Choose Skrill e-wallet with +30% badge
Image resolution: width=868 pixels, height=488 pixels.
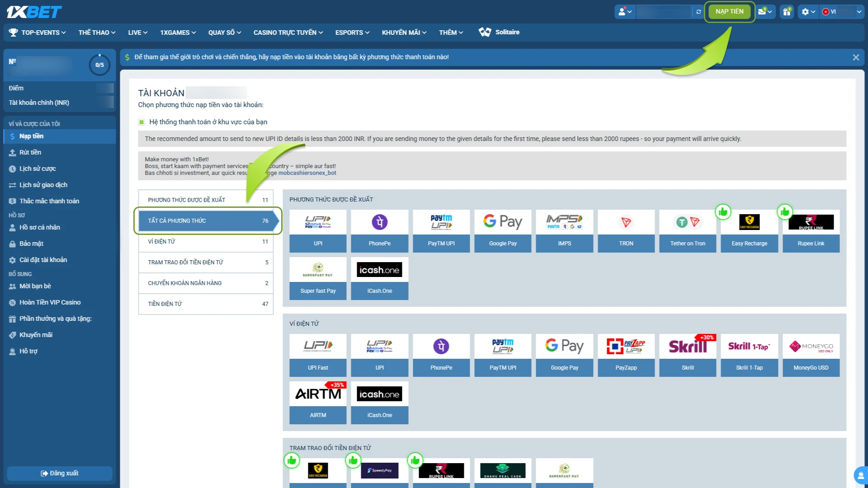pos(688,355)
